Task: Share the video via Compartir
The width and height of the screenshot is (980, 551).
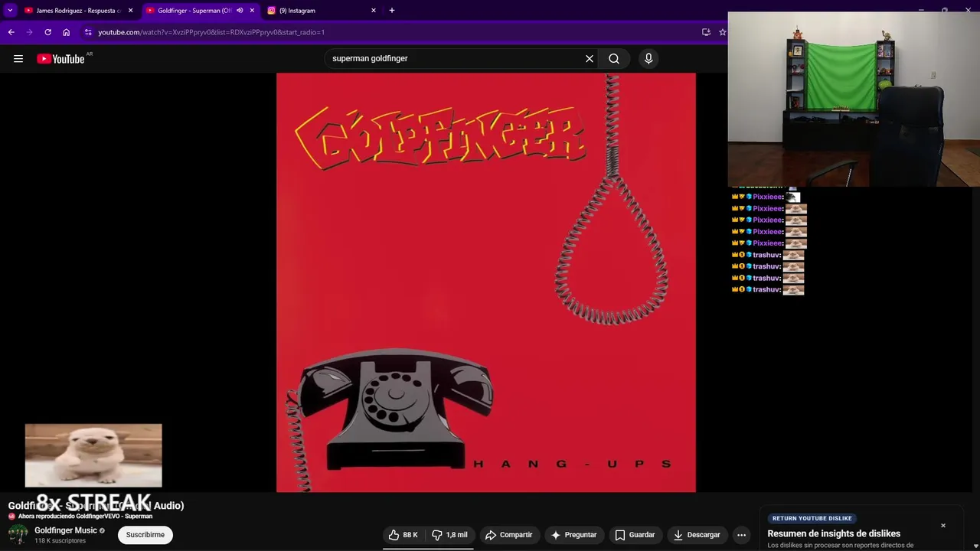Action: (509, 535)
